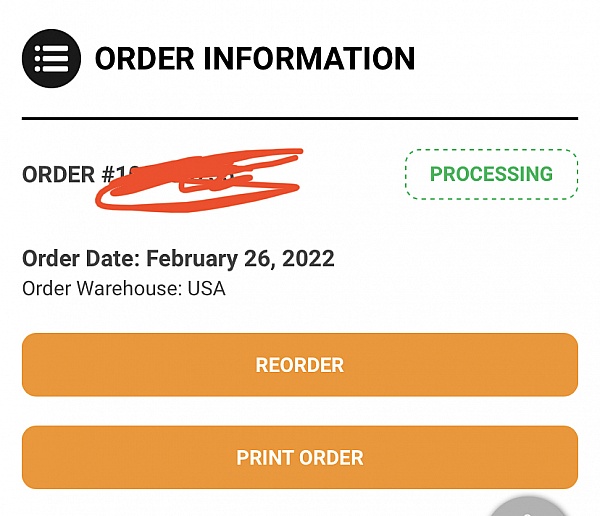This screenshot has height=516, width=600.
Task: Tap the word ORDER in the heading
Action: coord(143,59)
